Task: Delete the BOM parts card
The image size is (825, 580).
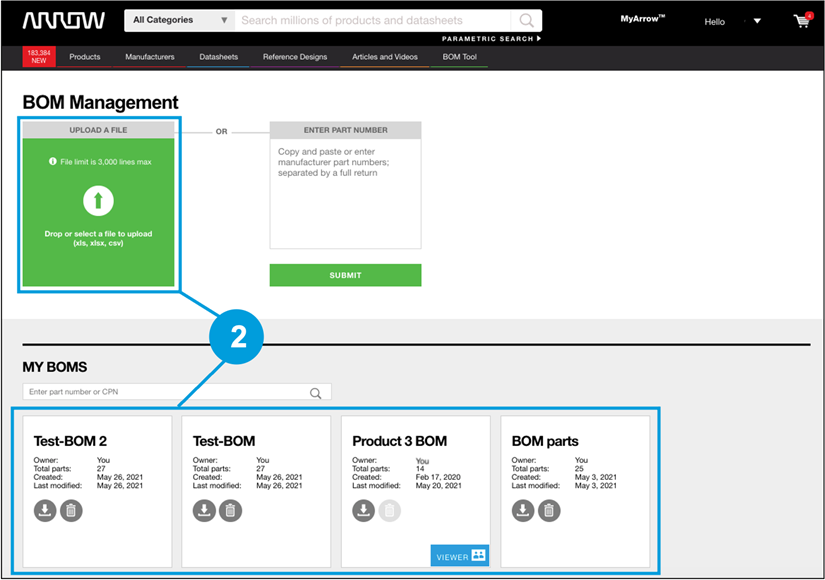Action: (549, 511)
